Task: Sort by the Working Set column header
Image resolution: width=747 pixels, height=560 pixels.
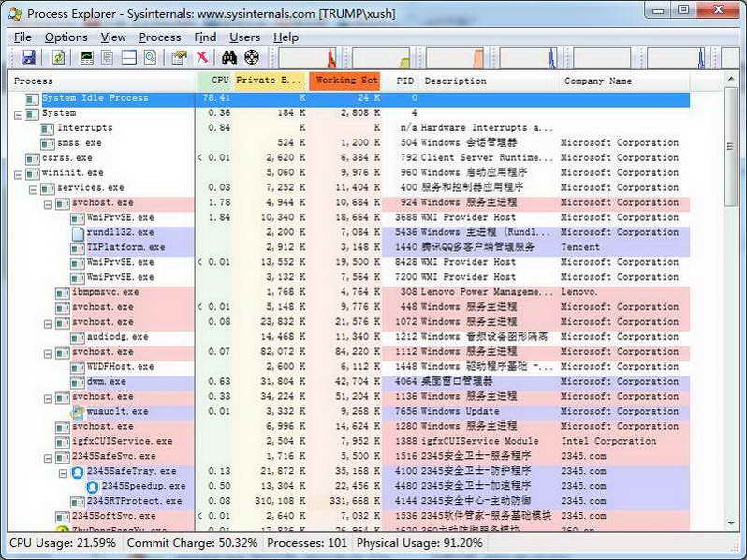Action: coord(344,81)
